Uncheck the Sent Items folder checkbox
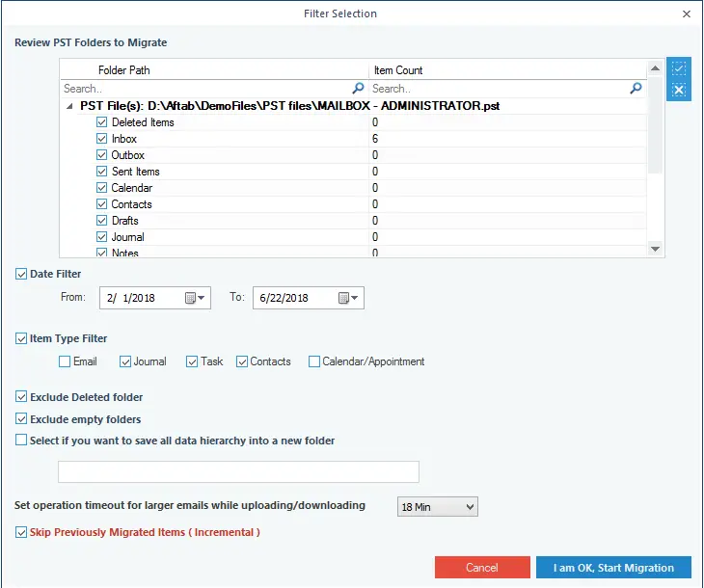 (x=102, y=172)
